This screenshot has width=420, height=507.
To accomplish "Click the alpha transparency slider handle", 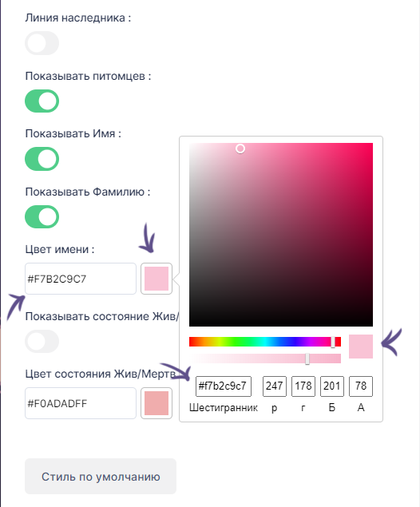I will click(x=307, y=358).
